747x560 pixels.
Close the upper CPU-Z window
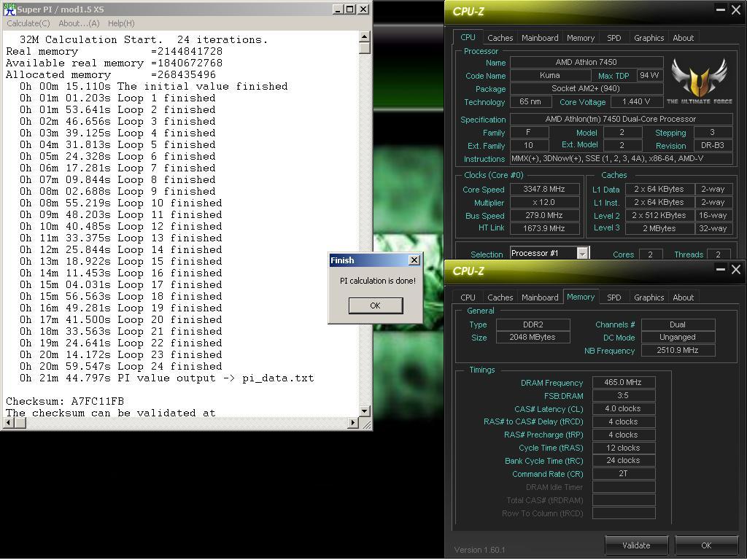736,10
